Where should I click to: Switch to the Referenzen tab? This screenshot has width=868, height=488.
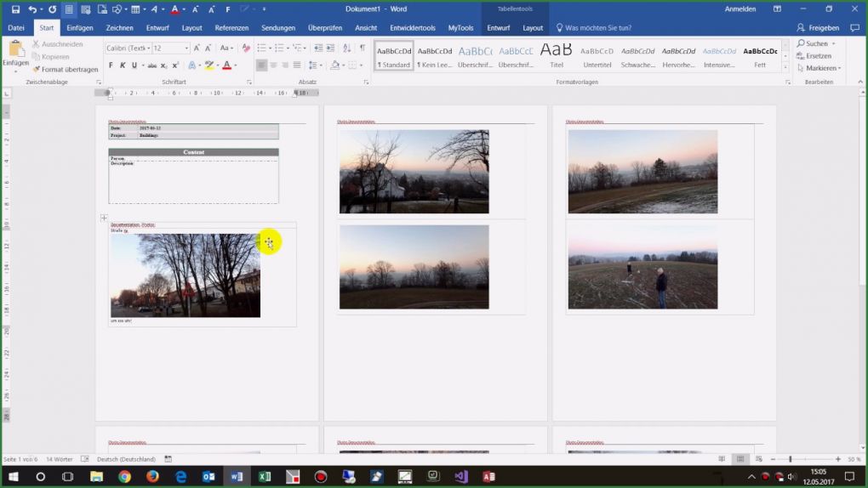coord(231,28)
